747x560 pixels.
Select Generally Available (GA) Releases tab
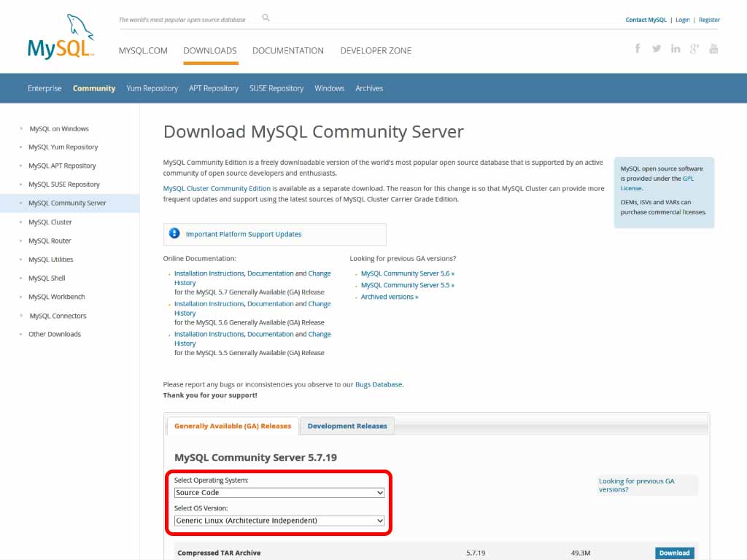233,426
